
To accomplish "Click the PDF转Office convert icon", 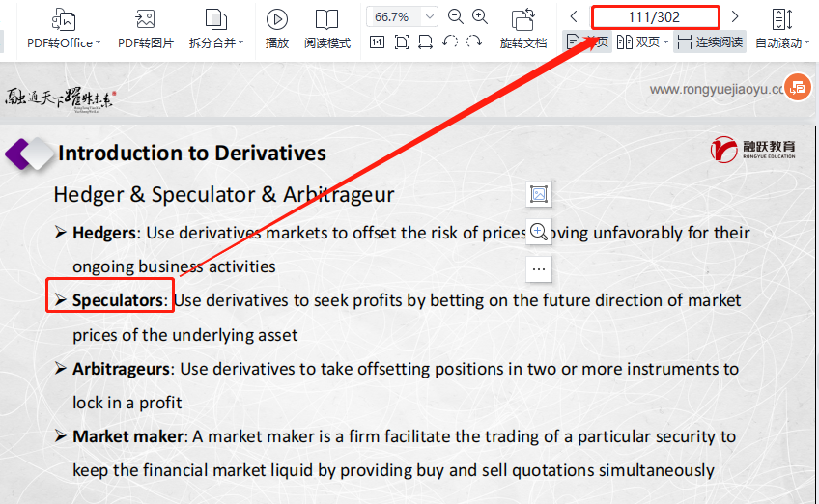I will click(64, 19).
